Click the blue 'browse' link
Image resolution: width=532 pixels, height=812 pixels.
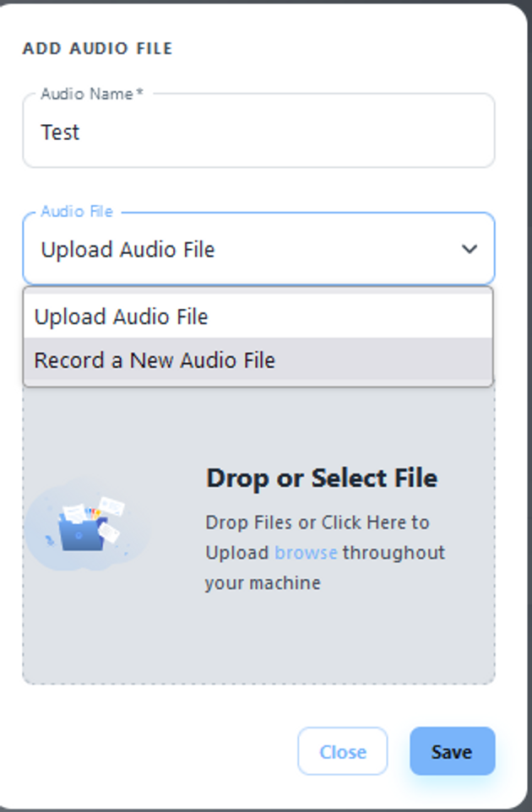pos(306,553)
